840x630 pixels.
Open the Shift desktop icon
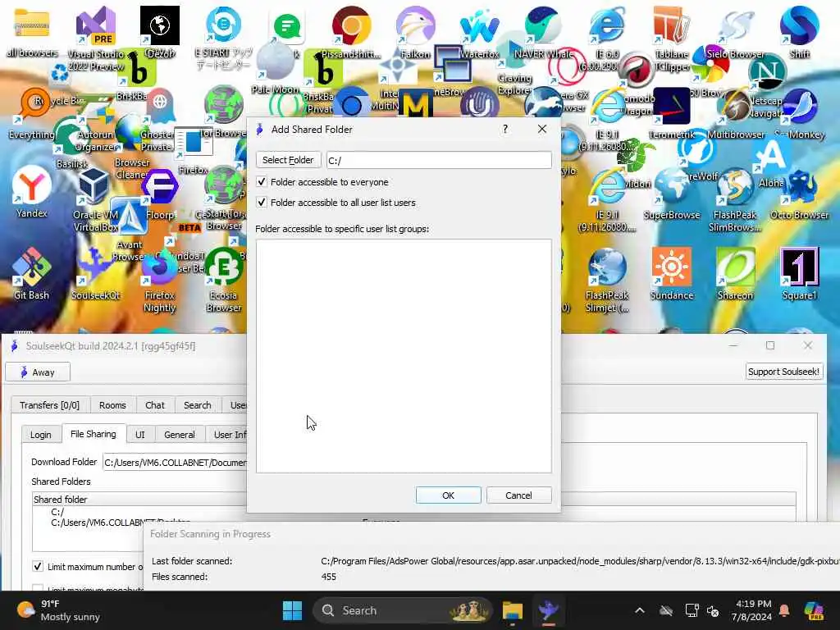tap(799, 32)
